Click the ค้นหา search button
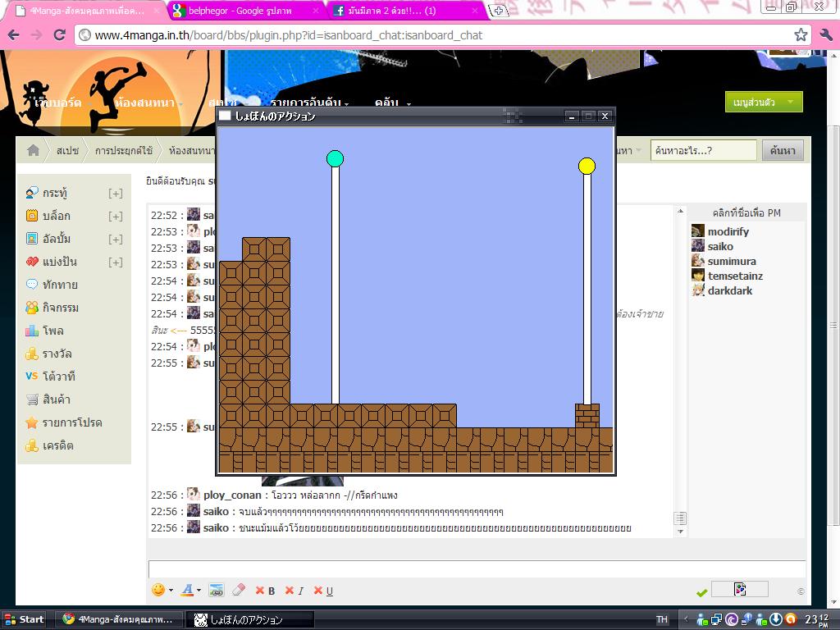 point(783,151)
